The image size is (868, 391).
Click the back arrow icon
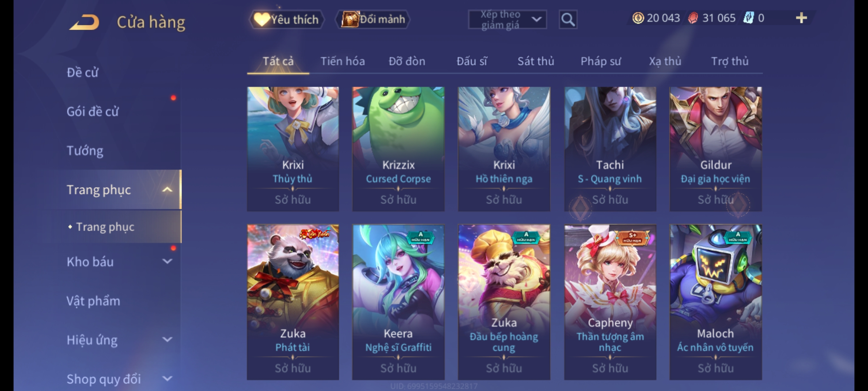[84, 22]
